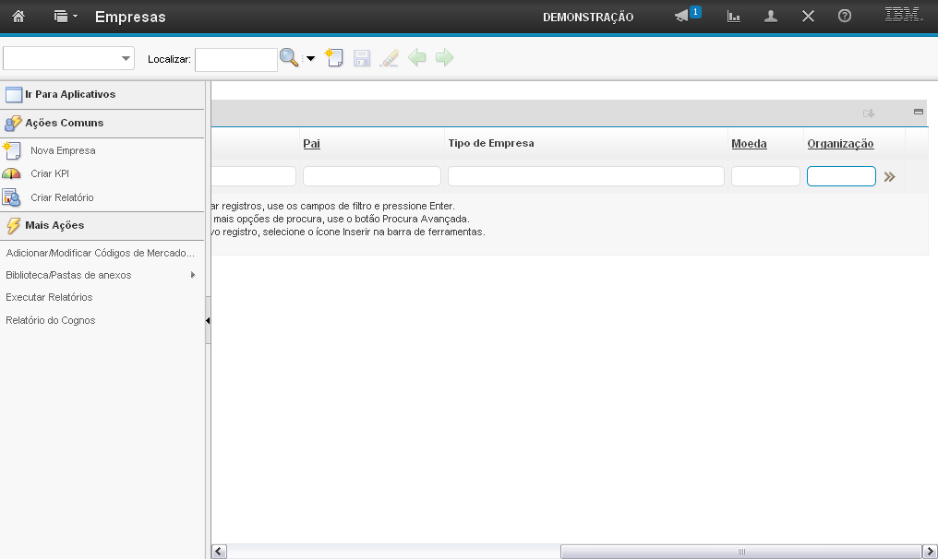
Task: Click the help question mark icon
Action: coord(844,17)
